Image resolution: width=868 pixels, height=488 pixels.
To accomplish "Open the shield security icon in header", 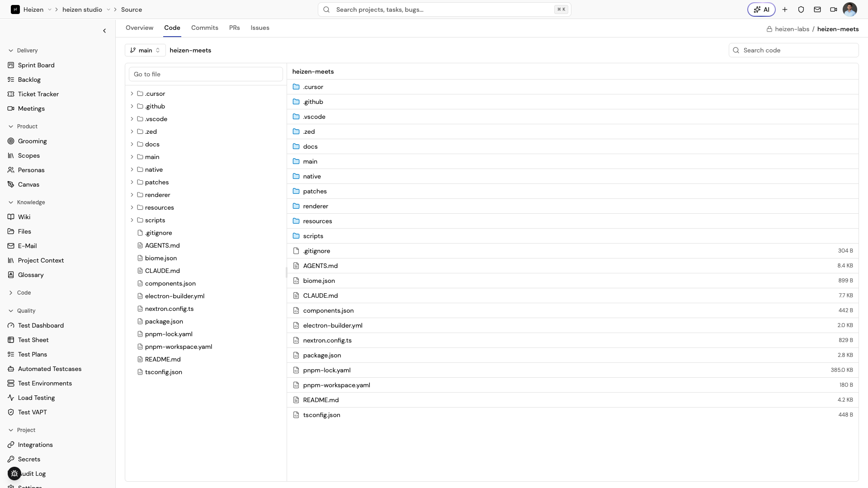I will coord(801,9).
